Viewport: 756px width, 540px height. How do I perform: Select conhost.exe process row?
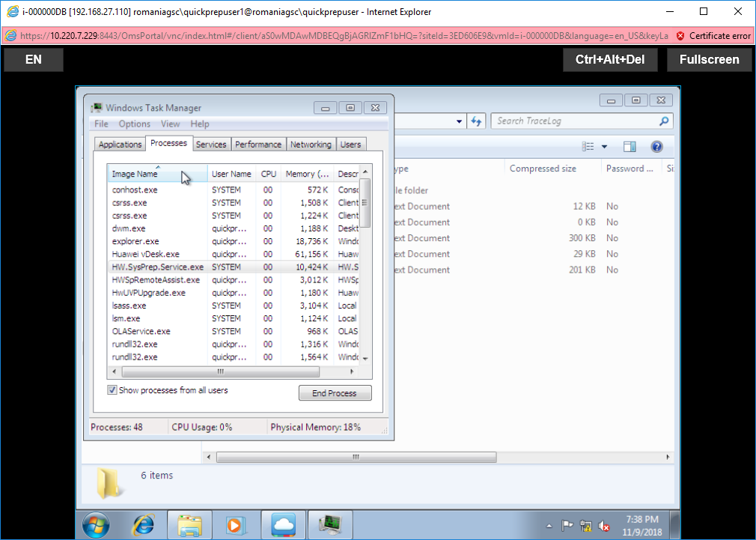pyautogui.click(x=234, y=189)
